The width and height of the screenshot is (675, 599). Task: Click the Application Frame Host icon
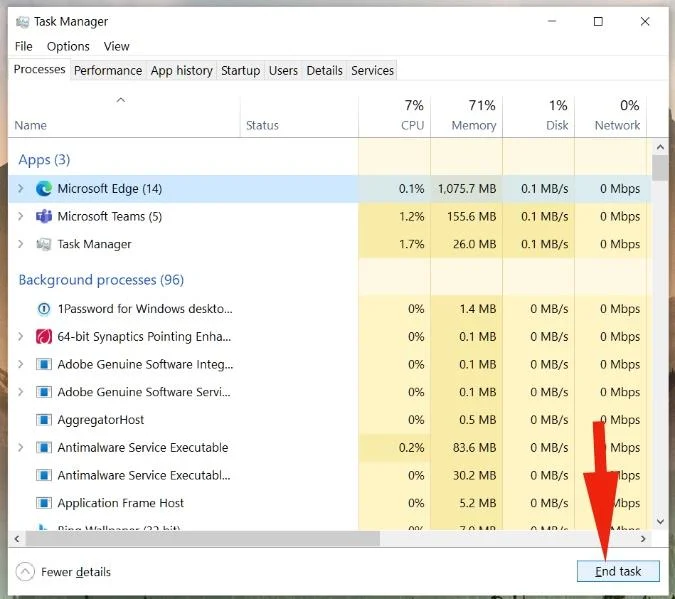[x=44, y=503]
